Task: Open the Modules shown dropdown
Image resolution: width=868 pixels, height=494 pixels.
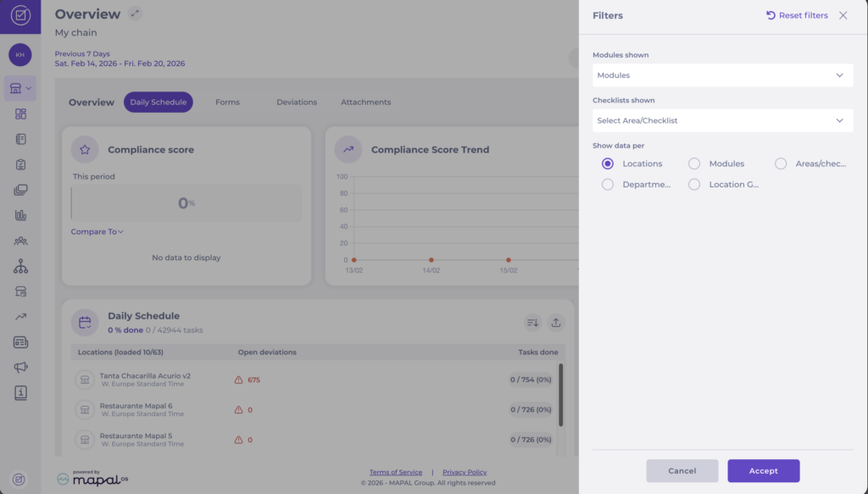Action: click(x=722, y=75)
